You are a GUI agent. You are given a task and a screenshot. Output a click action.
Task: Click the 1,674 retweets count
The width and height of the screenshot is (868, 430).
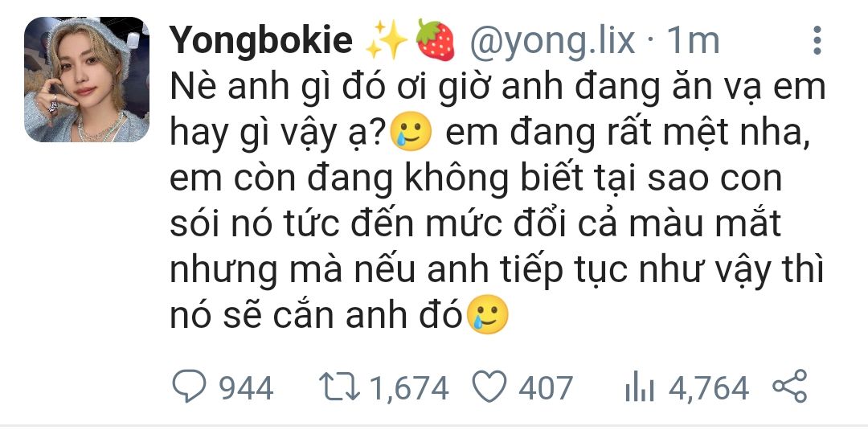(408, 388)
